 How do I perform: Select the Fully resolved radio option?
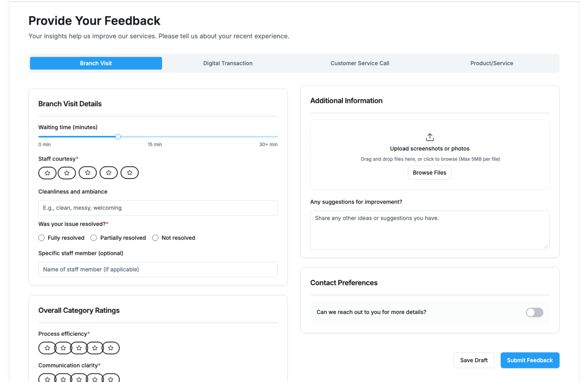tap(42, 238)
